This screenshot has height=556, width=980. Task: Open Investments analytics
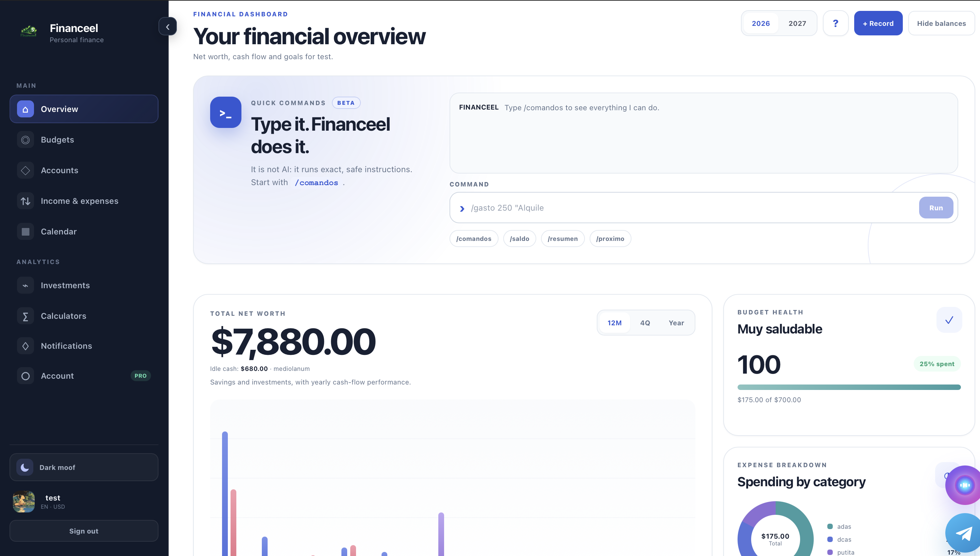click(x=84, y=285)
